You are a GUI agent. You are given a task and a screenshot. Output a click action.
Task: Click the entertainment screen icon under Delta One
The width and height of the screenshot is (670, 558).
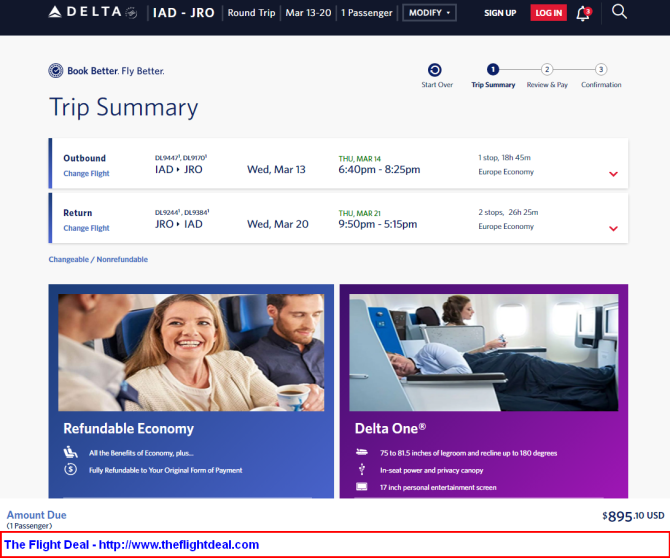tap(361, 487)
